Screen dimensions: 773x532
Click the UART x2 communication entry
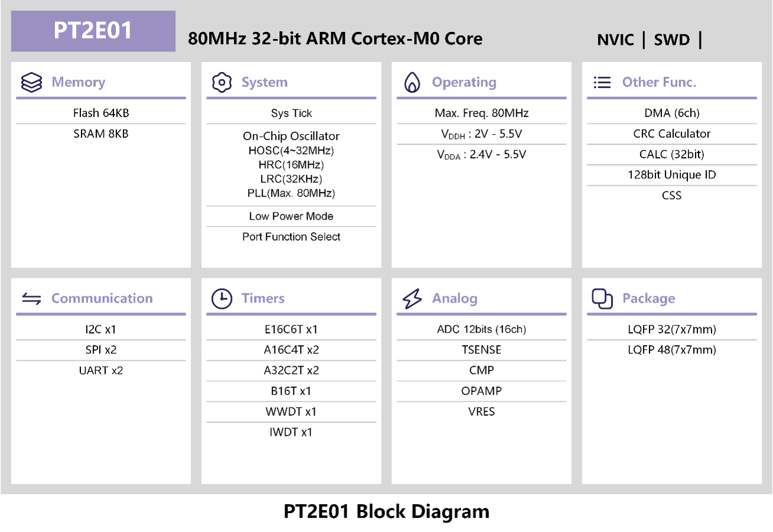[x=101, y=371]
